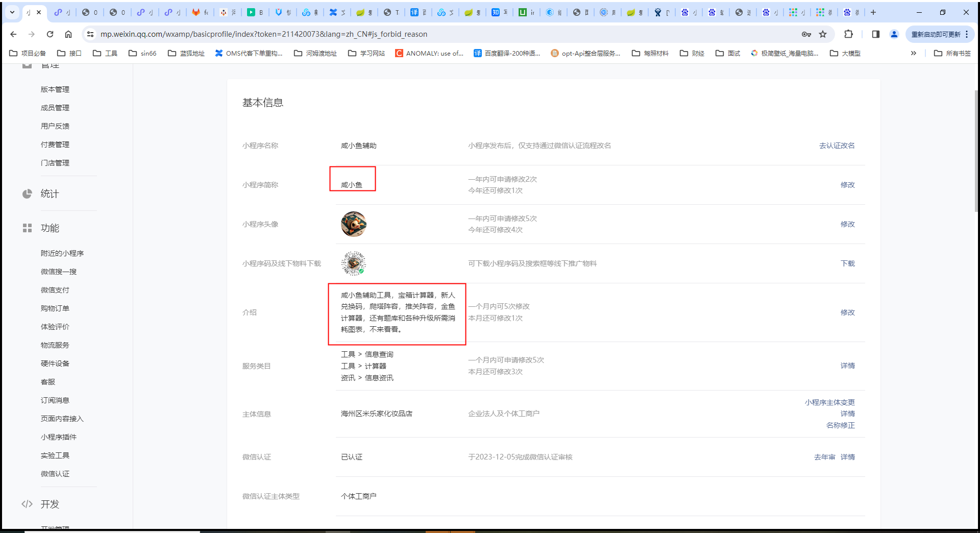
Task: Show the hidden bookmarks overflow
Action: 914,53
